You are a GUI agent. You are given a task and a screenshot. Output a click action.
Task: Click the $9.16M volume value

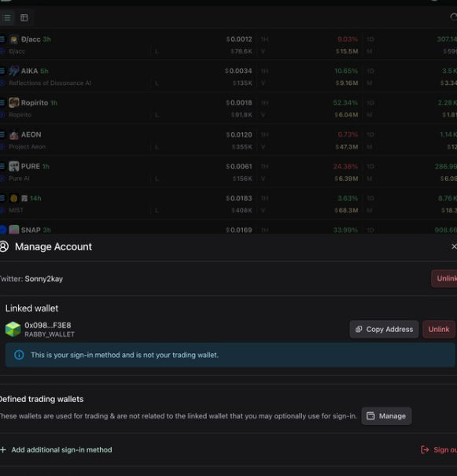point(347,83)
